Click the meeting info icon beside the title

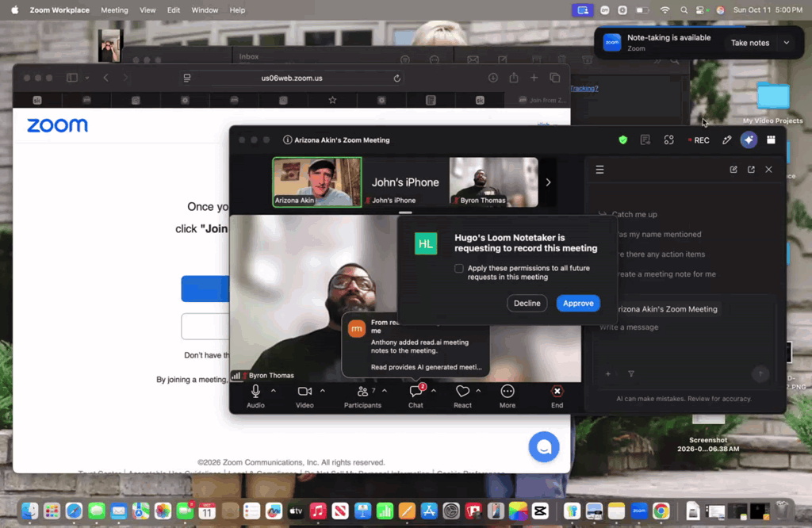(287, 140)
